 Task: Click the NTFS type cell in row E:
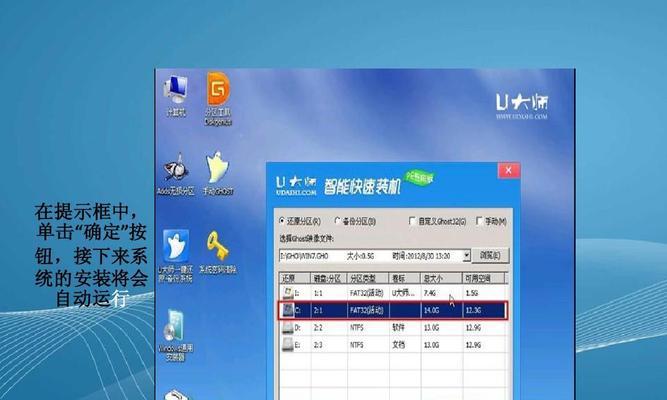click(x=356, y=345)
